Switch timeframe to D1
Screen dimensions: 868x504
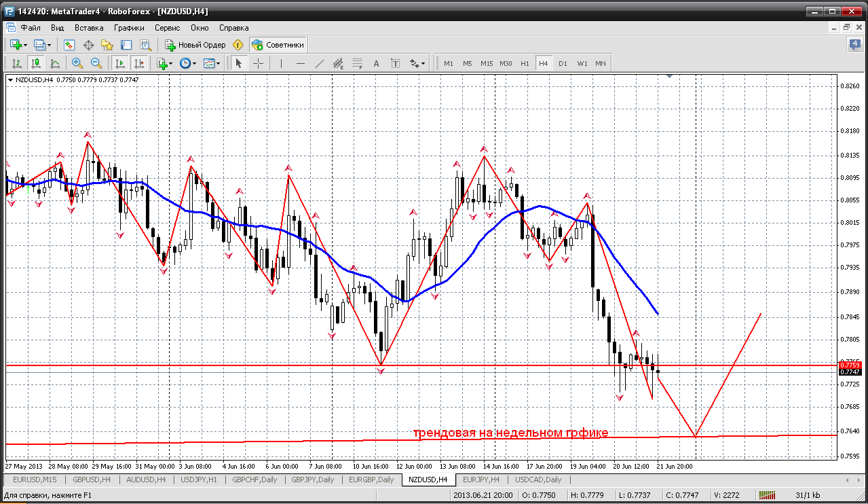(x=563, y=63)
